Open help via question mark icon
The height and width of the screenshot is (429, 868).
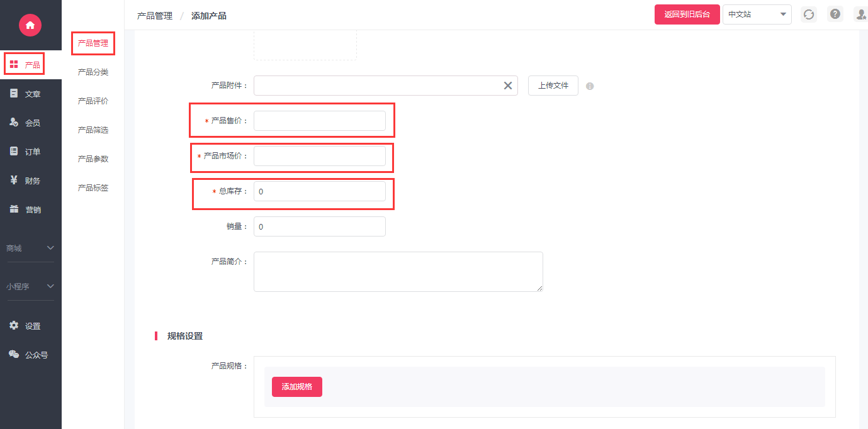pos(835,14)
